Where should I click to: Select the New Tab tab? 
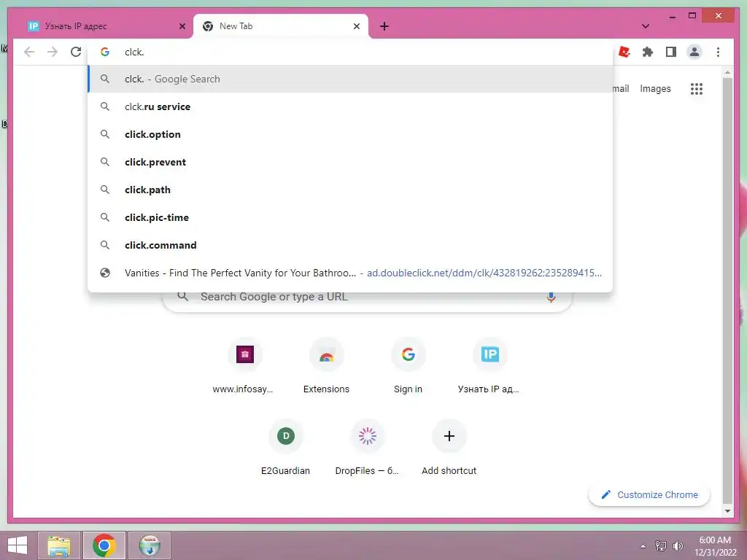(281, 26)
